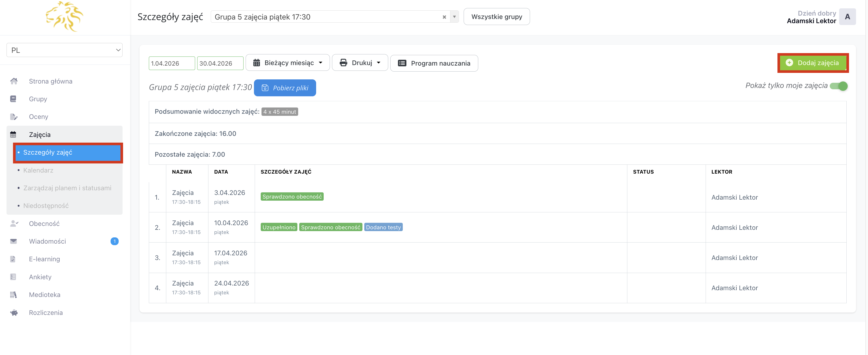The height and width of the screenshot is (355, 868).
Task: Click the Ankiety checklist icon
Action: click(13, 277)
